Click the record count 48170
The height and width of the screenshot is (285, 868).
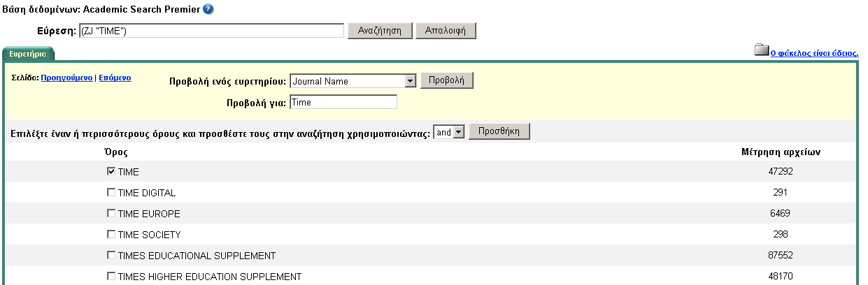(780, 277)
